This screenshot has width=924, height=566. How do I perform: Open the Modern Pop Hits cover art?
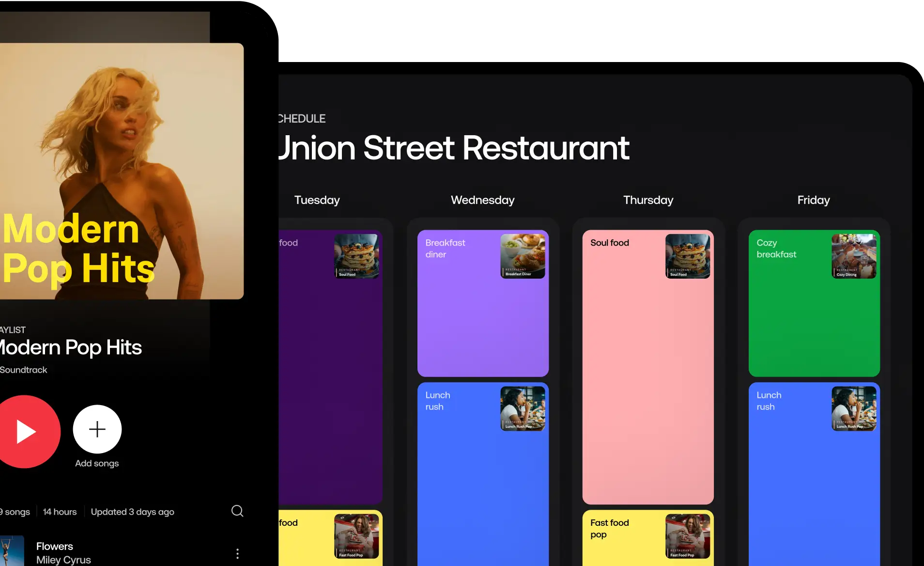click(122, 171)
